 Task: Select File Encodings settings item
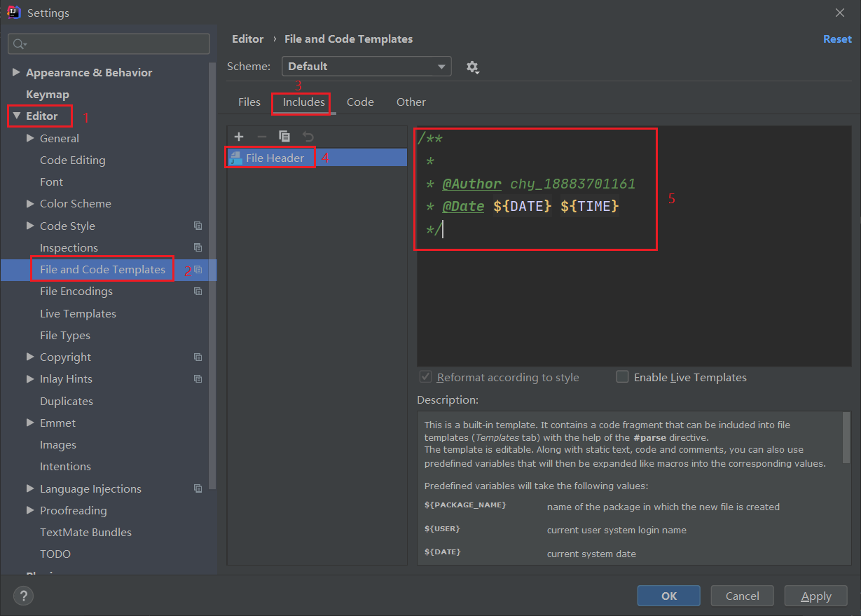(76, 291)
